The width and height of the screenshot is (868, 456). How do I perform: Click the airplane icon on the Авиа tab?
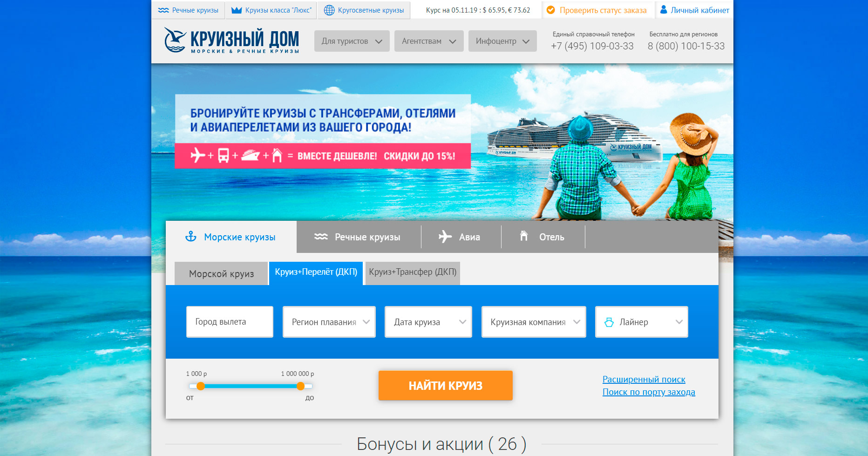446,236
